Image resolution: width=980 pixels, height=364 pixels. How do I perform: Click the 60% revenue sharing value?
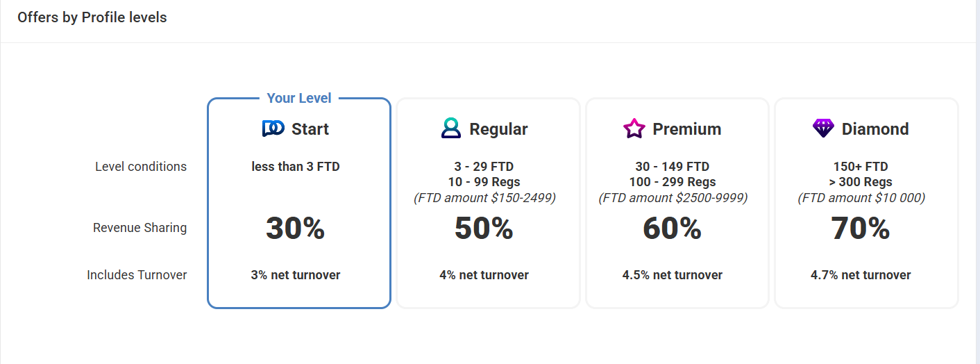(x=672, y=229)
